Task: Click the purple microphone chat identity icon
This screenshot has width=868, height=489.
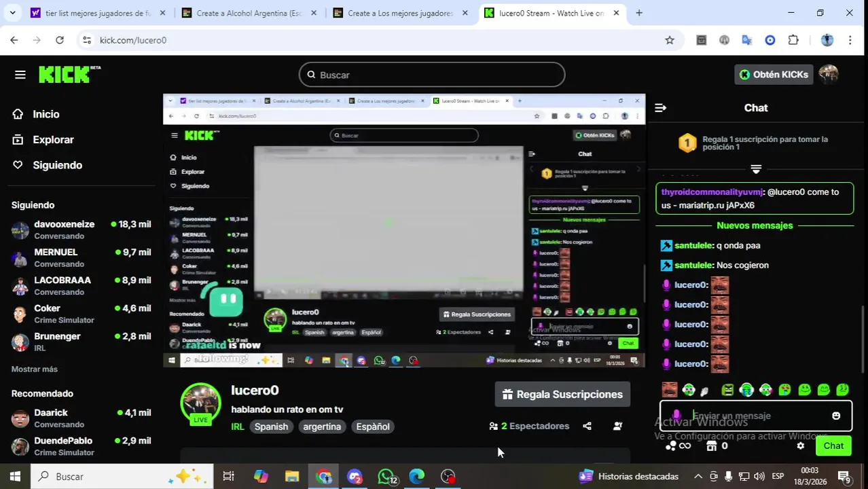Action: tap(676, 416)
